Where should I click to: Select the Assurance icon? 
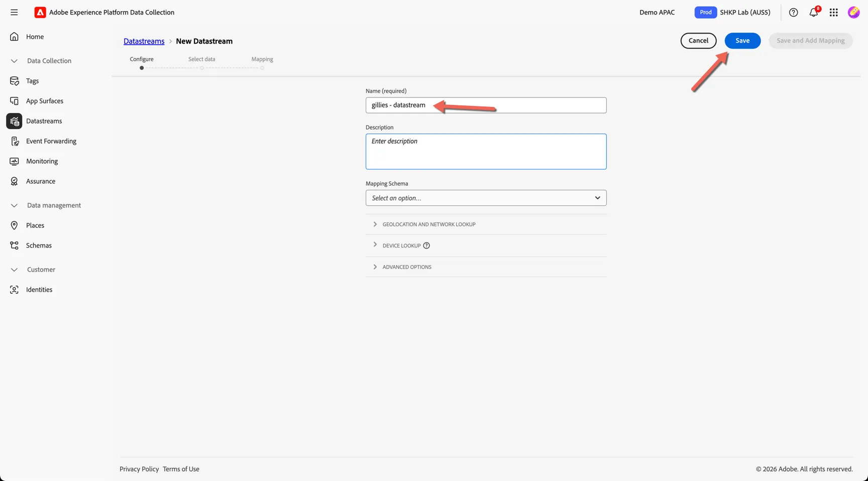14,181
